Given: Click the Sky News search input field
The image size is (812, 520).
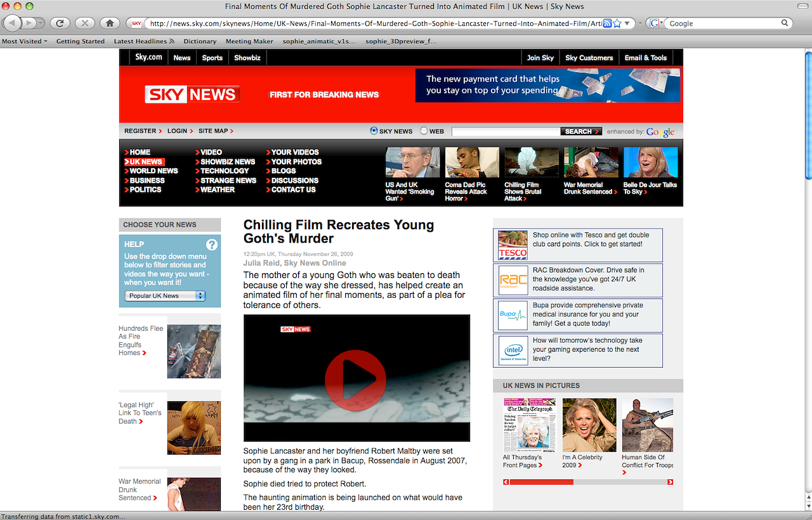Looking at the screenshot, I should click(506, 131).
